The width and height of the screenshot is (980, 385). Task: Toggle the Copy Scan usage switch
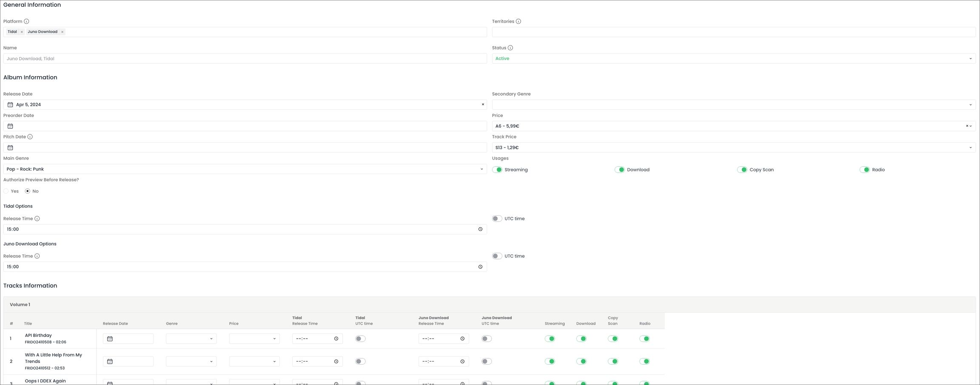(742, 170)
